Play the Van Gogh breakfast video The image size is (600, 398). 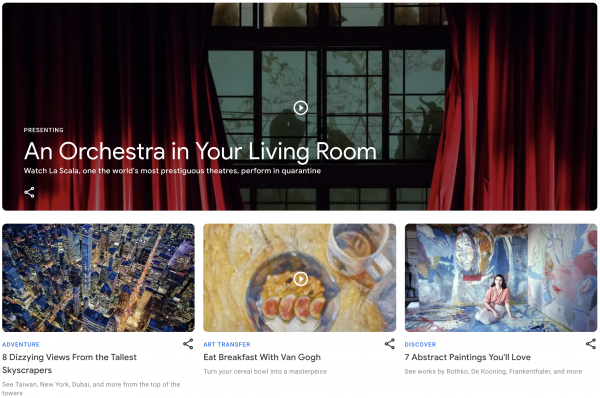(x=301, y=279)
